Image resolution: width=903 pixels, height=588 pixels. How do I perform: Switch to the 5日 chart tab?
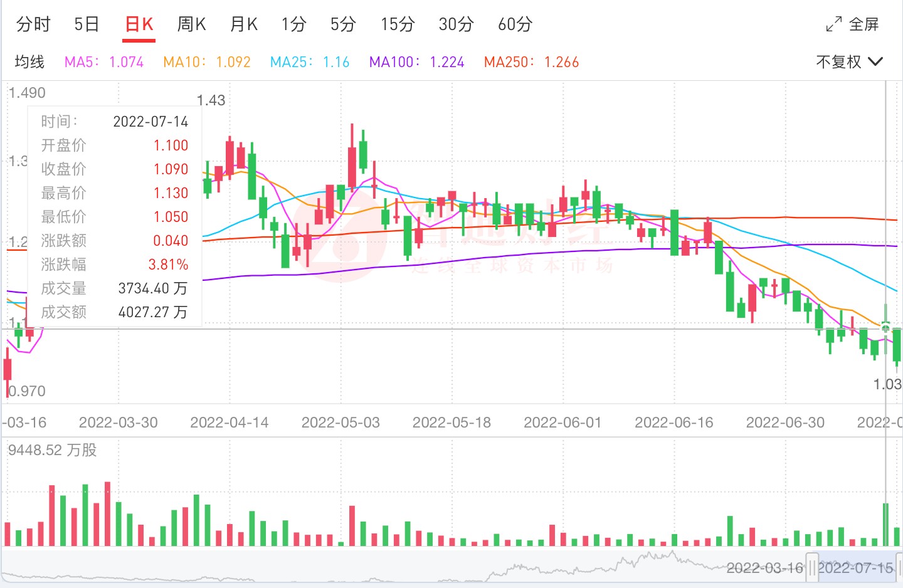point(87,24)
